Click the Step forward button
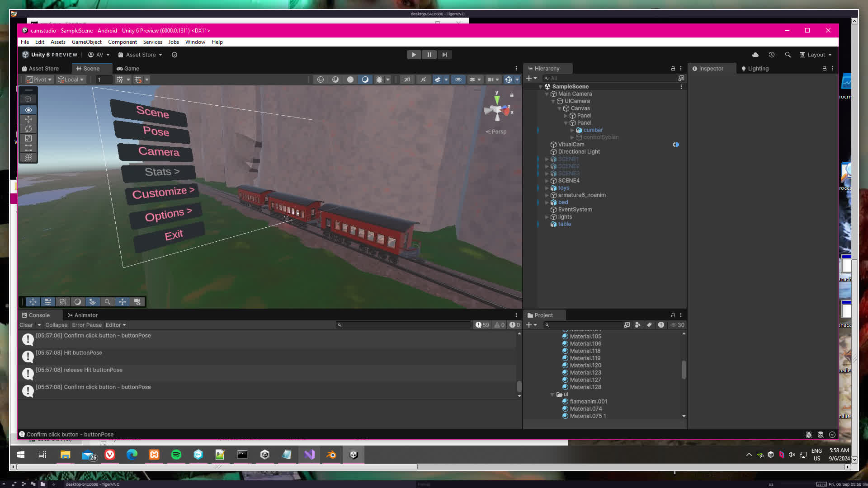868x488 pixels. 445,55
